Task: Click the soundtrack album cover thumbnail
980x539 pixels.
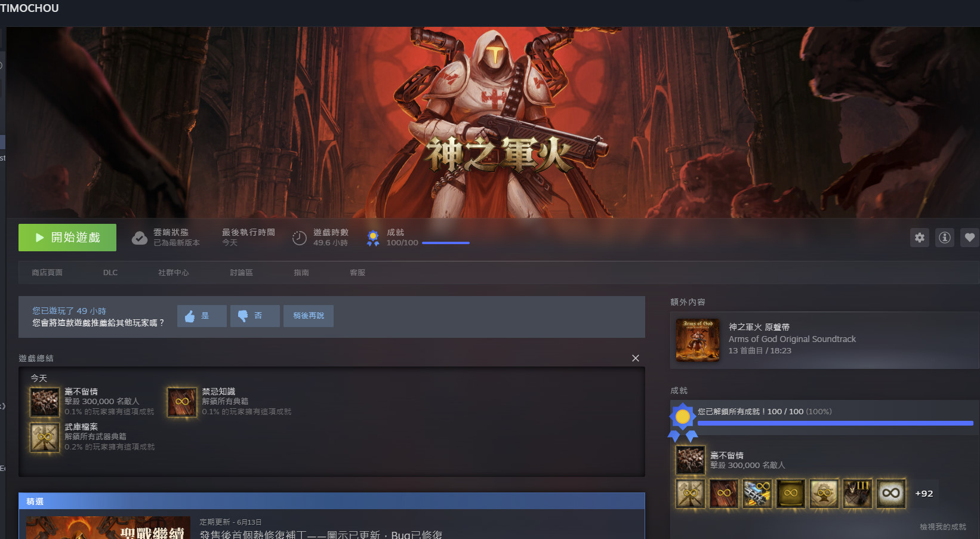Action: [698, 340]
